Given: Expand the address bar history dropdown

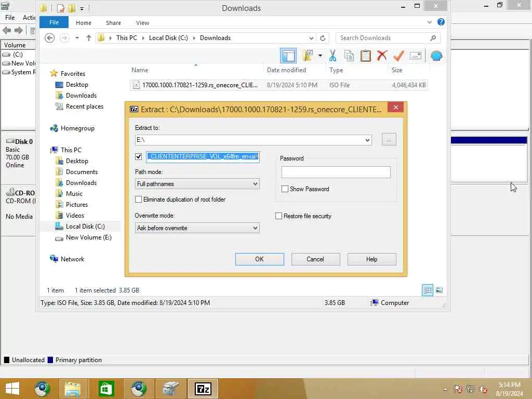Looking at the screenshot, I should coord(311,38).
